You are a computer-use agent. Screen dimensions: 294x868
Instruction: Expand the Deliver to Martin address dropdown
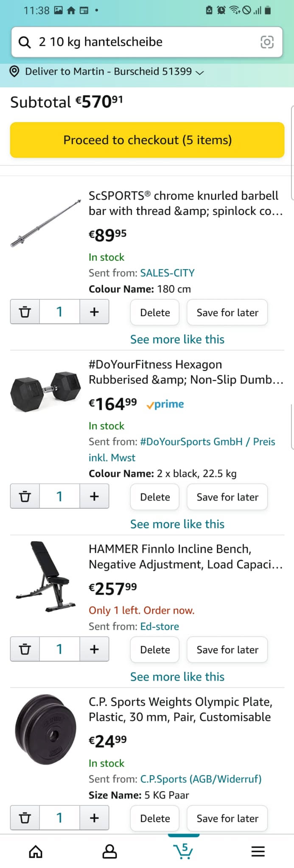[x=200, y=72]
